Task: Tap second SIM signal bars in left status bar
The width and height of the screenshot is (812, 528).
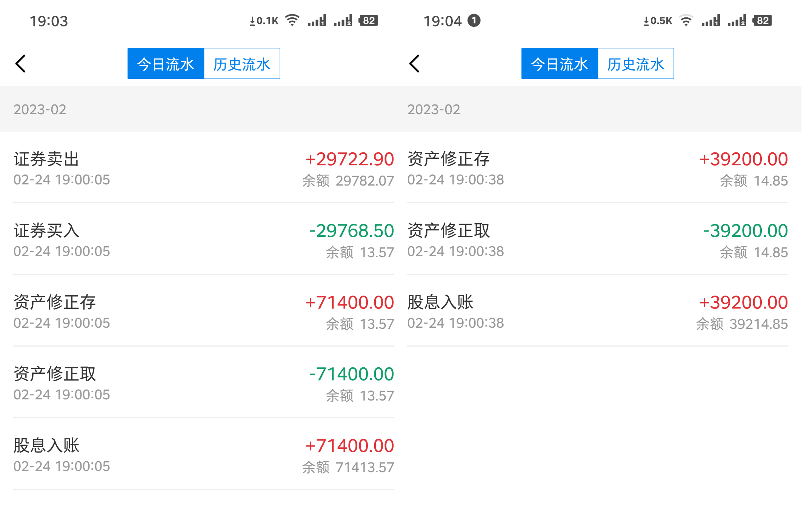Action: pyautogui.click(x=343, y=20)
